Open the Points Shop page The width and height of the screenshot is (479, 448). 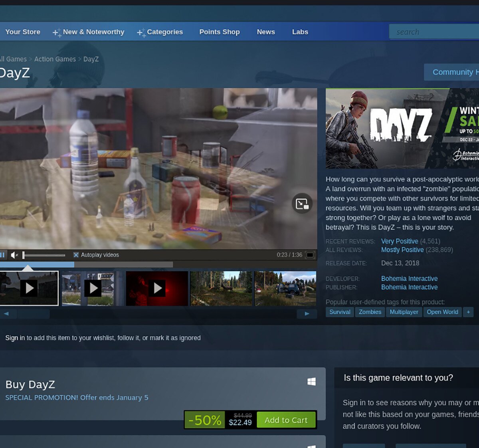point(219,32)
